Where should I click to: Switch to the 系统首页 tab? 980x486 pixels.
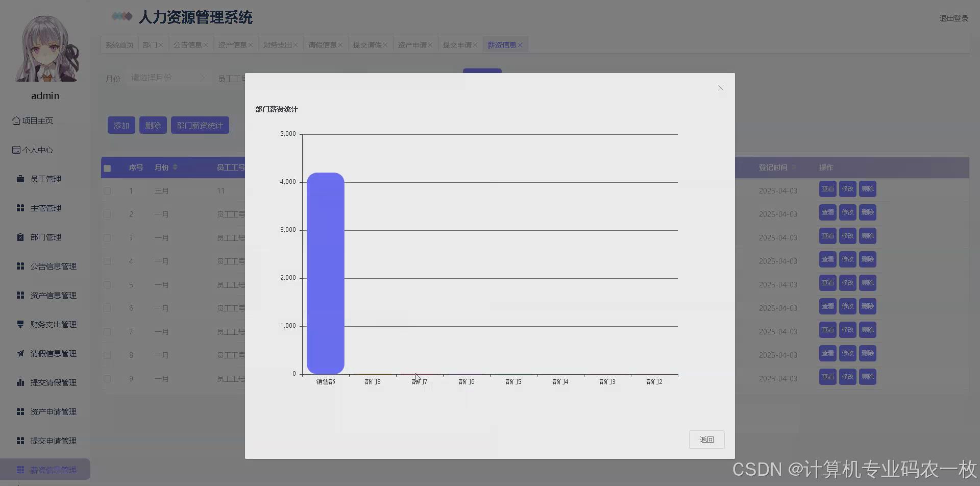pos(119,45)
